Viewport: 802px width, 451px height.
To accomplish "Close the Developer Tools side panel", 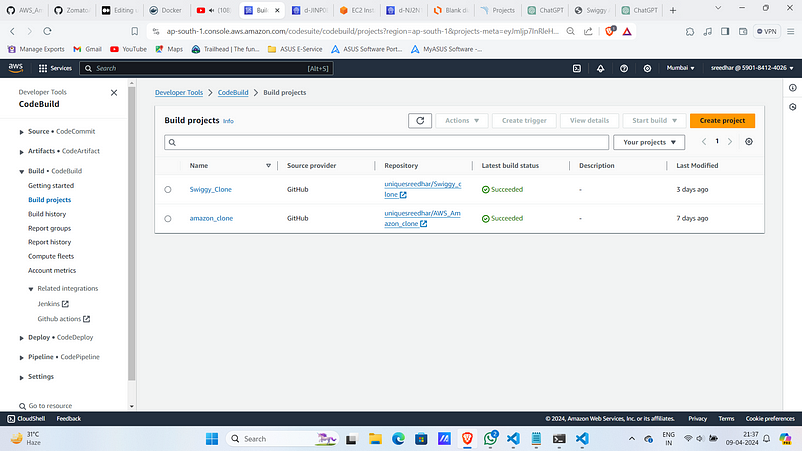I will [114, 93].
